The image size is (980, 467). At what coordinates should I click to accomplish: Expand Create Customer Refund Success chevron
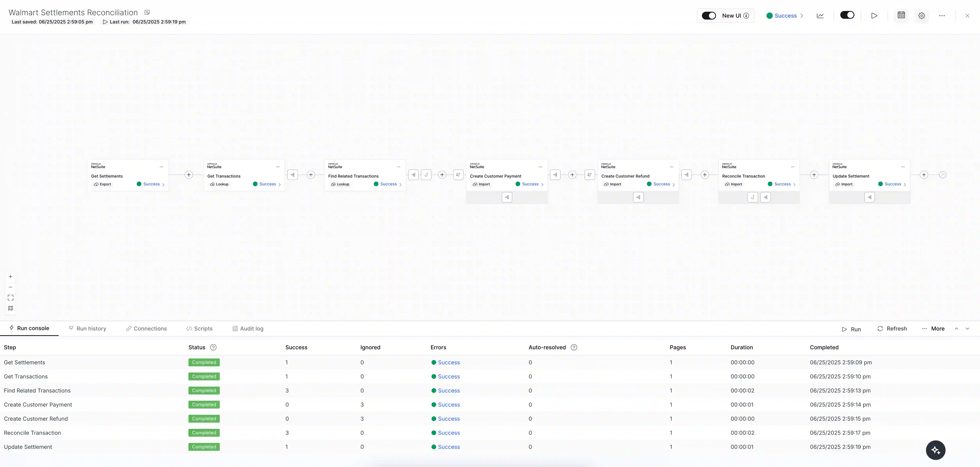pos(674,184)
